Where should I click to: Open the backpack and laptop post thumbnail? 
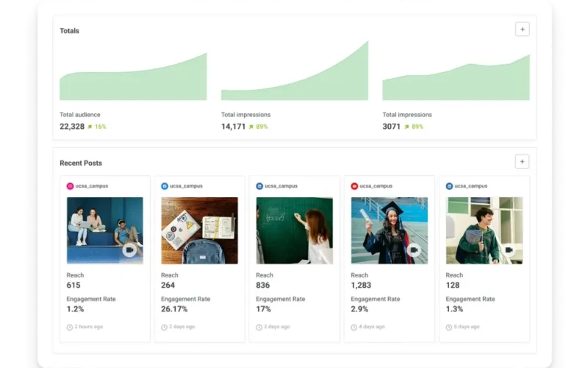pos(199,230)
